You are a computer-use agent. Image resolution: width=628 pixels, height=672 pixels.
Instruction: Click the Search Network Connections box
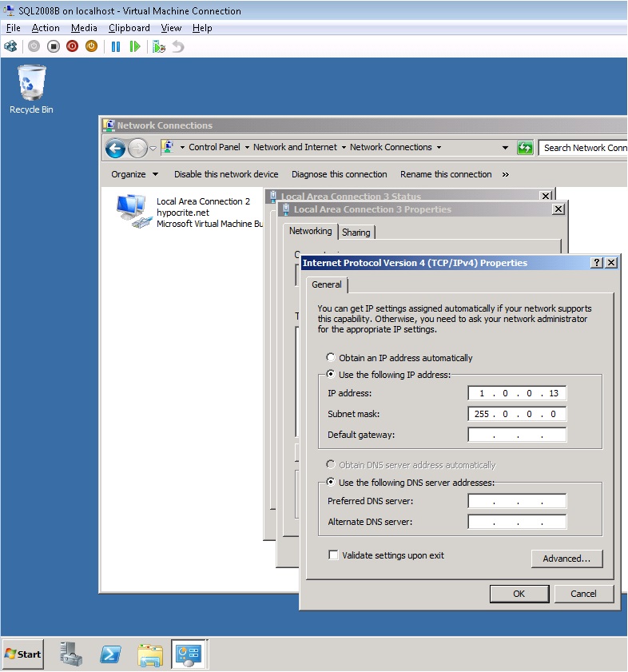tap(583, 148)
